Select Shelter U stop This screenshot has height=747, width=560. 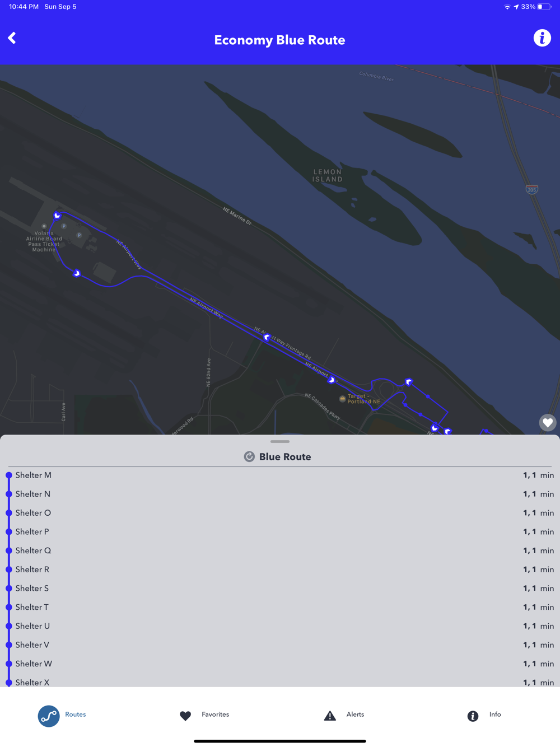click(x=280, y=626)
